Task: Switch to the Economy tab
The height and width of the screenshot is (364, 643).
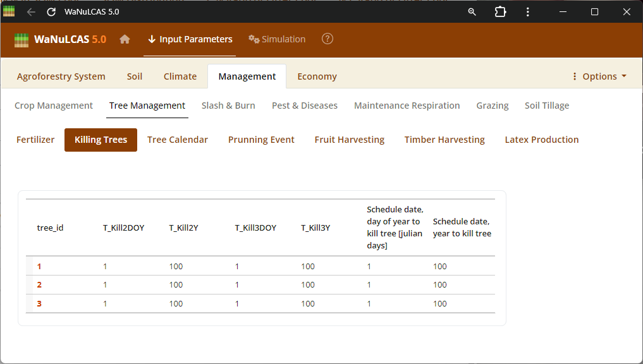Action: (317, 76)
